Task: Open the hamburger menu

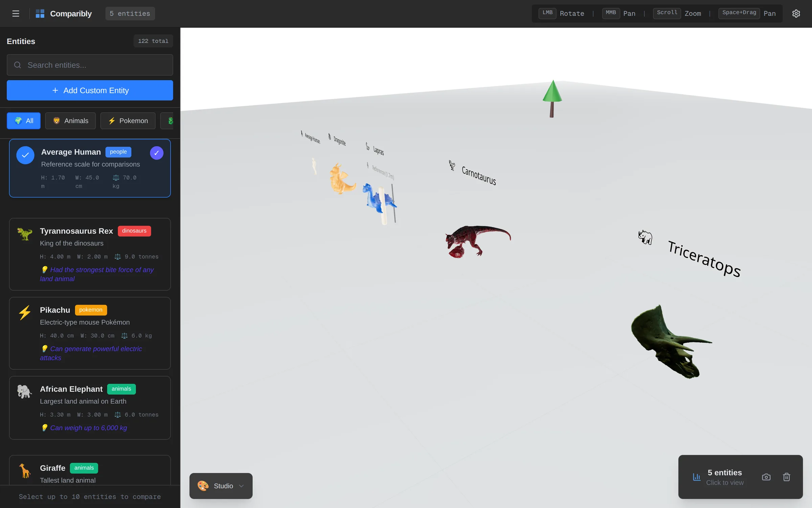Action: click(16, 14)
